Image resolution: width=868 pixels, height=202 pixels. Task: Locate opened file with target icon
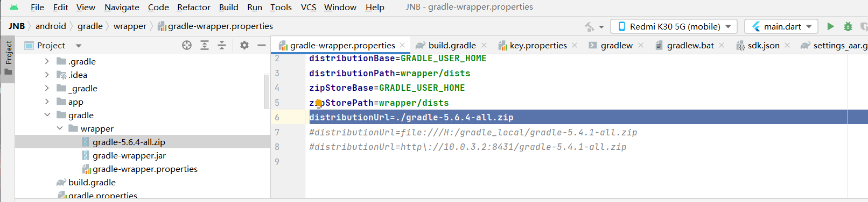(x=187, y=45)
